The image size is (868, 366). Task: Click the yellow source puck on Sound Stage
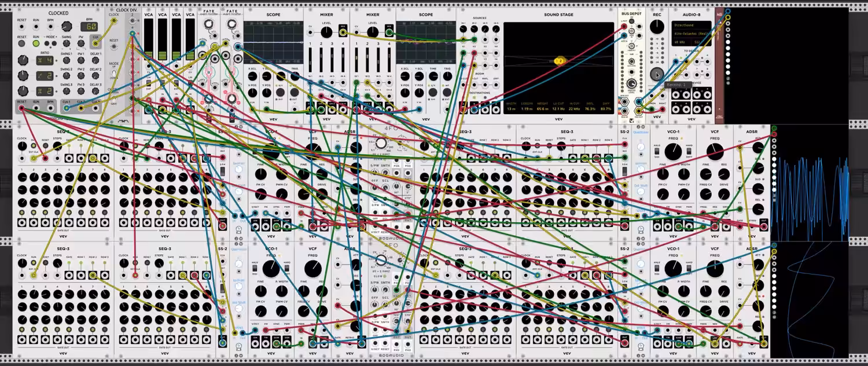[x=559, y=60]
